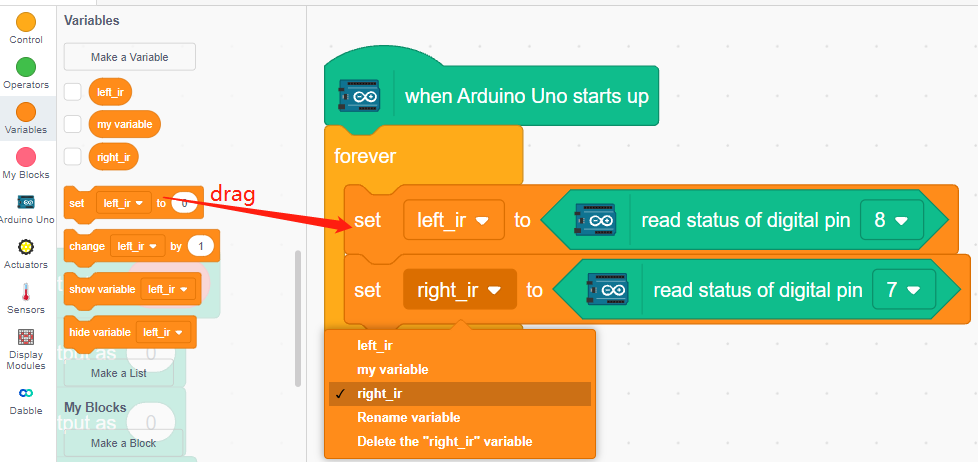This screenshot has width=978, height=462.
Task: Expand left_ir dropdown in canvas set block
Action: click(453, 220)
